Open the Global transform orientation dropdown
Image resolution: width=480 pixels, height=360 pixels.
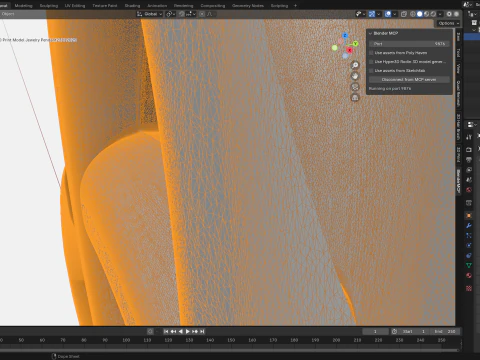[150, 14]
